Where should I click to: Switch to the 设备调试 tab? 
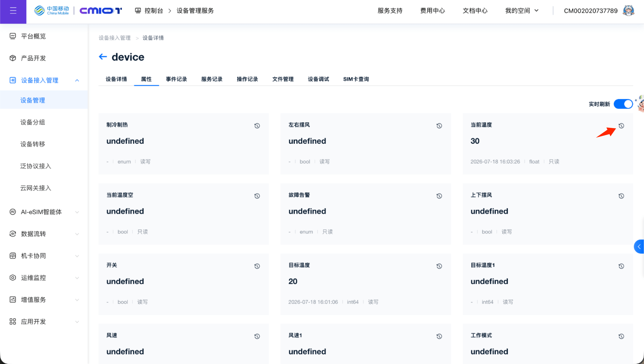click(318, 79)
